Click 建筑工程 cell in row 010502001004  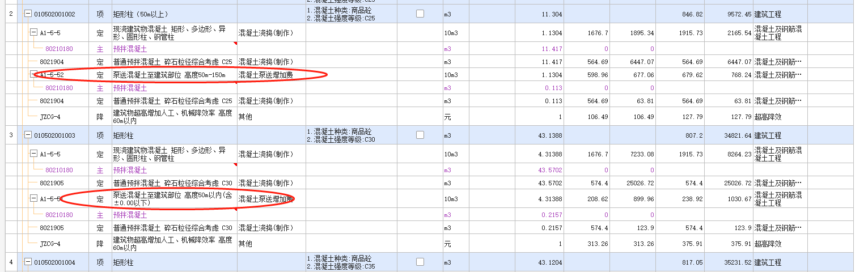[780, 262]
